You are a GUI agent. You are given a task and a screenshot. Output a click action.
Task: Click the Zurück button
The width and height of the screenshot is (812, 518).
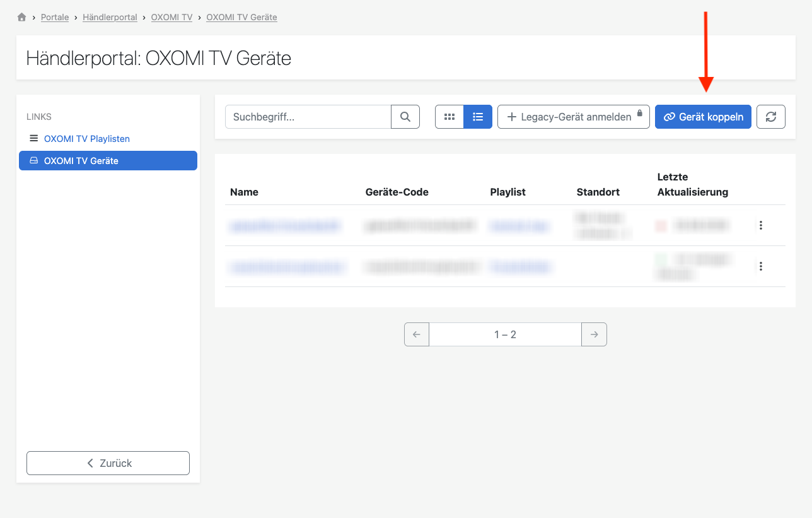pos(108,463)
